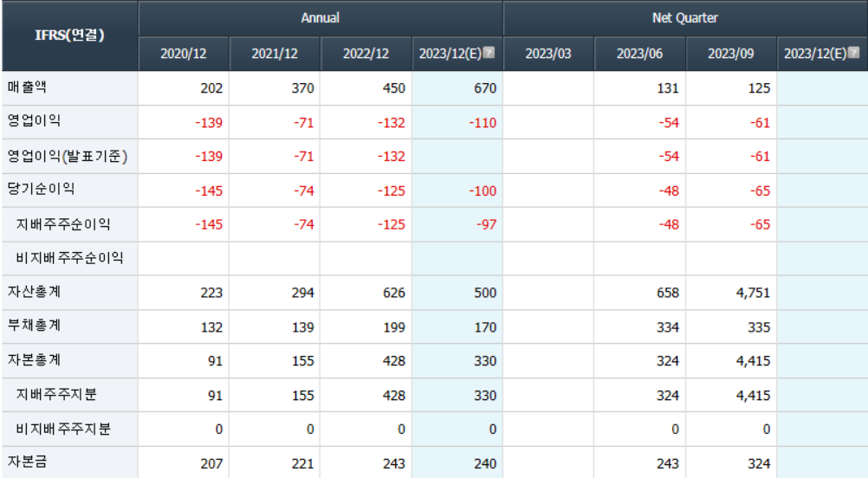Click 지배주주순이익 value -48 for 2023/06
This screenshot has width=868, height=478.
(x=669, y=224)
